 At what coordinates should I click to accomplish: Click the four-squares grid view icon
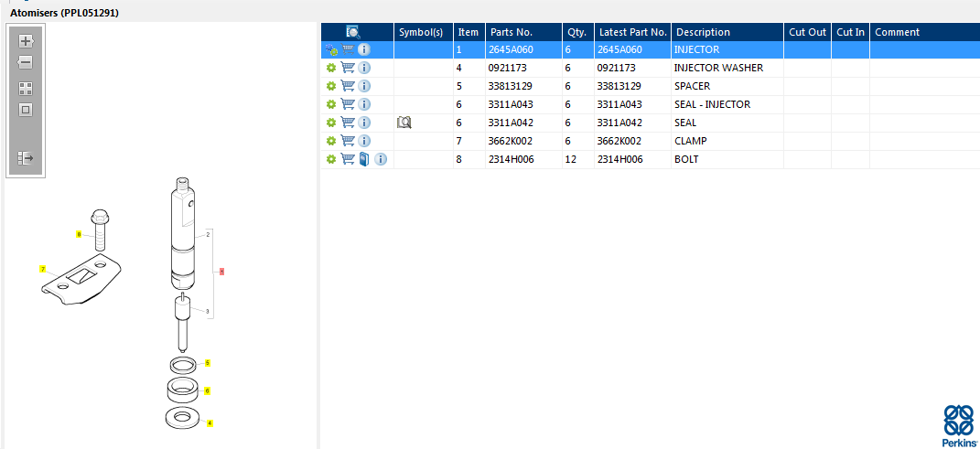26,89
